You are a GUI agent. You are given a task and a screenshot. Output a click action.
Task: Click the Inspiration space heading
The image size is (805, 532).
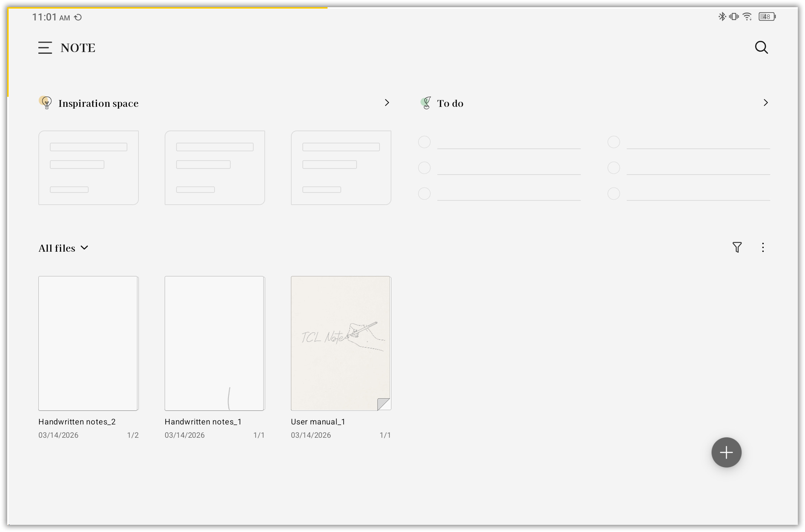point(98,104)
